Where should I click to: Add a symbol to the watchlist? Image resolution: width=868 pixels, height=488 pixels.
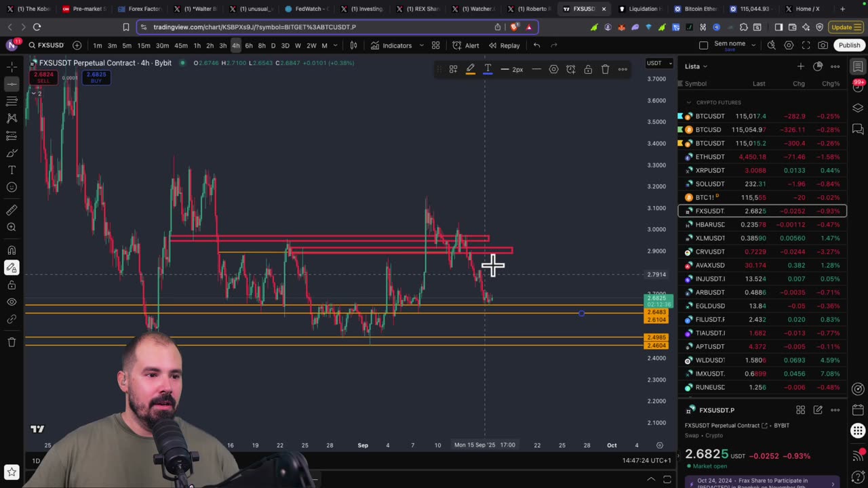[x=800, y=66]
